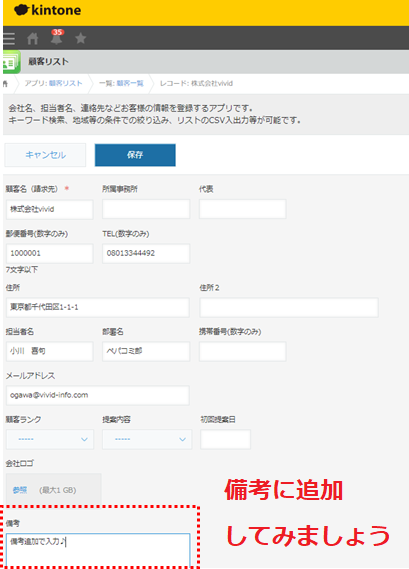
Task: Focus the 部署名 input field
Action: coord(146,351)
